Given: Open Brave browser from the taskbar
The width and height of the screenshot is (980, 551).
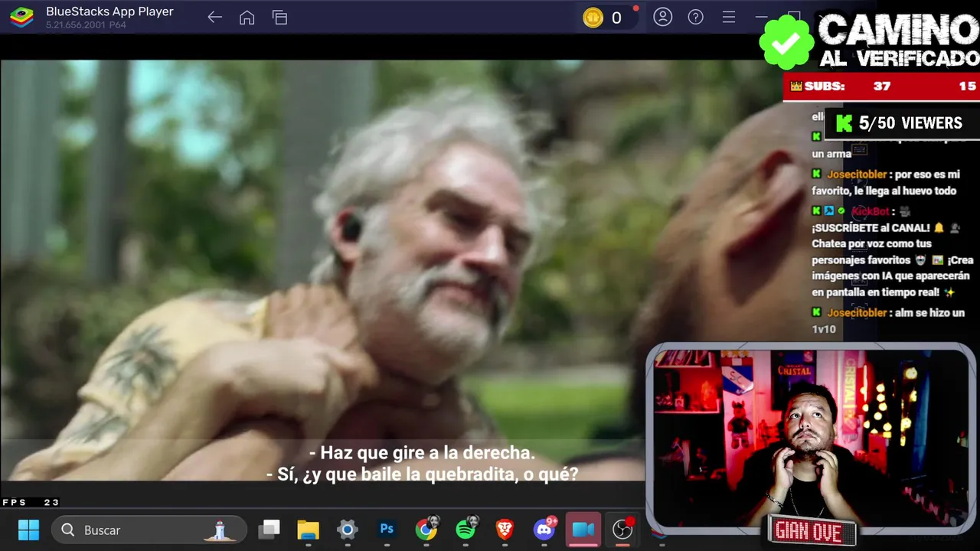Looking at the screenshot, I should [x=505, y=530].
